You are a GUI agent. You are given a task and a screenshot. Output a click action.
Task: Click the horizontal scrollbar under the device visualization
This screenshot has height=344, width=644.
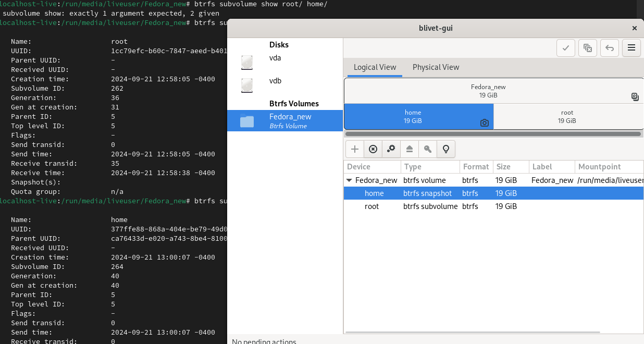pyautogui.click(x=493, y=134)
